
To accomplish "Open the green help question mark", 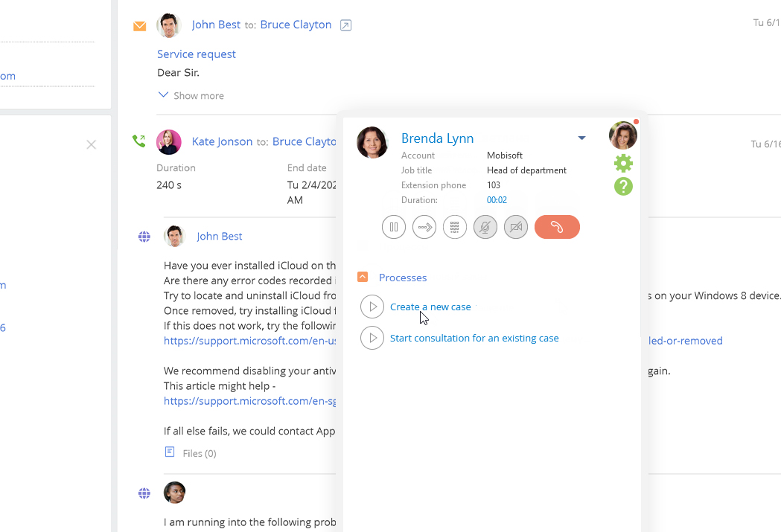I will pyautogui.click(x=623, y=187).
